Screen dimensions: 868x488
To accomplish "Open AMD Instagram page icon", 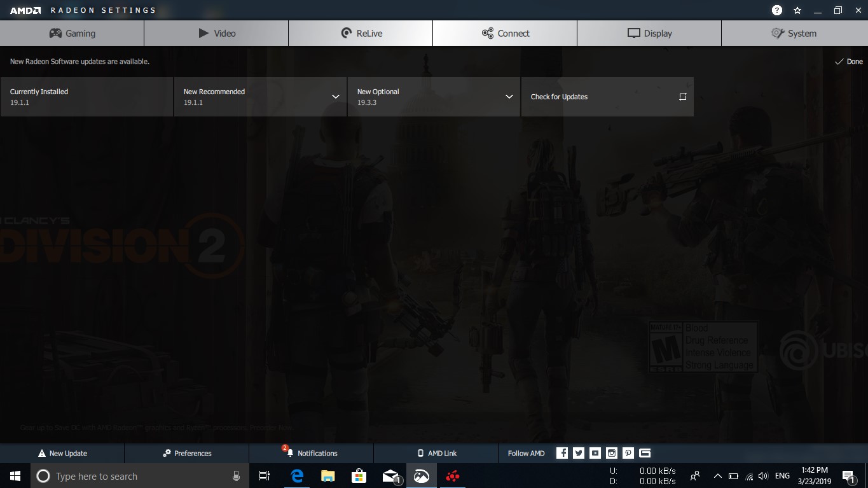I will pos(612,453).
